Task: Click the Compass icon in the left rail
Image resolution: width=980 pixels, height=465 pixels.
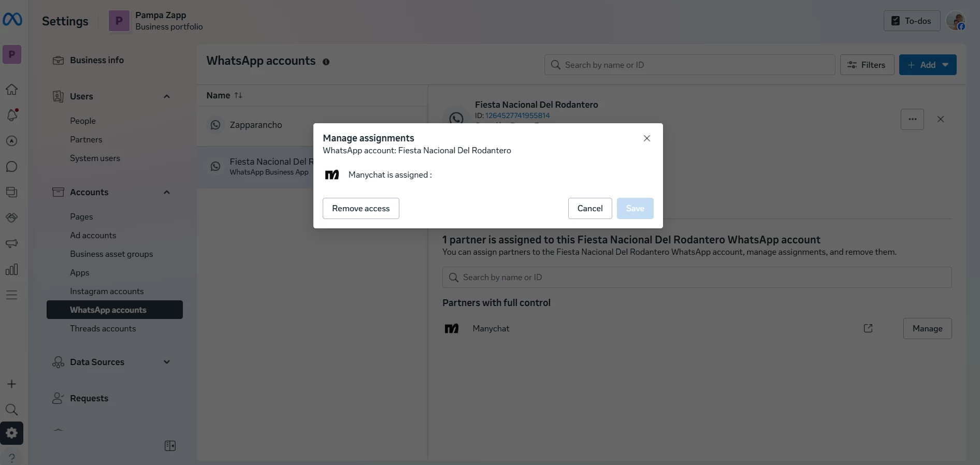Action: point(11,141)
